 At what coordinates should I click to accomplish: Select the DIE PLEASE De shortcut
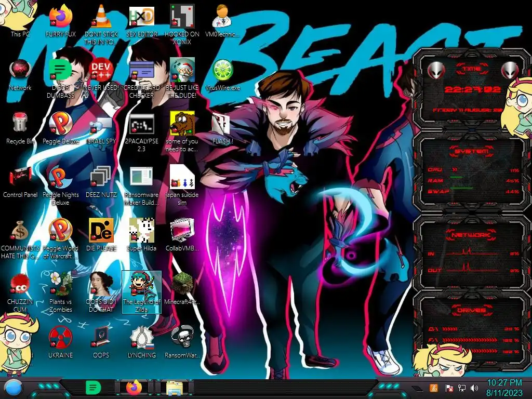pos(101,235)
